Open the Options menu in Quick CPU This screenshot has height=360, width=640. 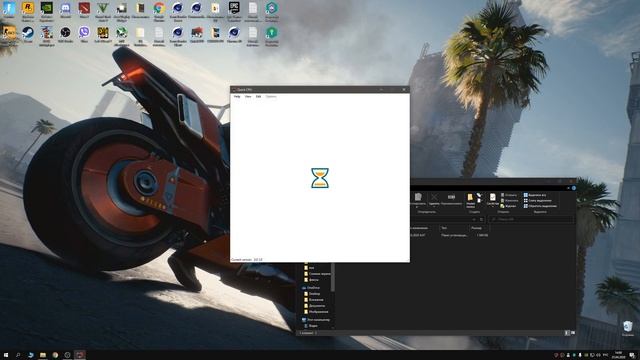tap(271, 97)
